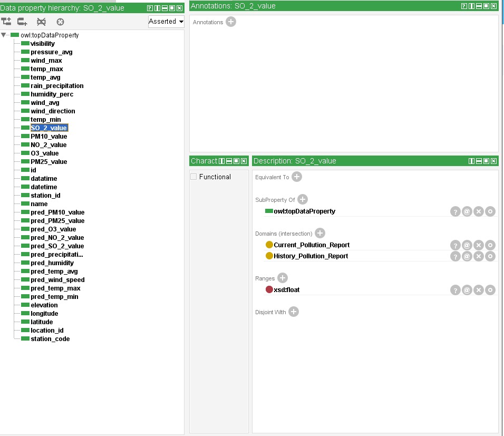The height and width of the screenshot is (436, 504).
Task: Open the Asserted/Inferred dropdown
Action: [x=166, y=22]
